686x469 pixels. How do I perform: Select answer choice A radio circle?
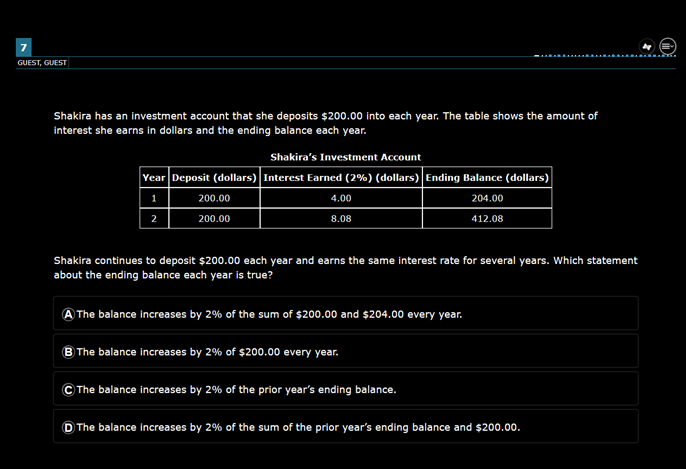click(x=68, y=314)
